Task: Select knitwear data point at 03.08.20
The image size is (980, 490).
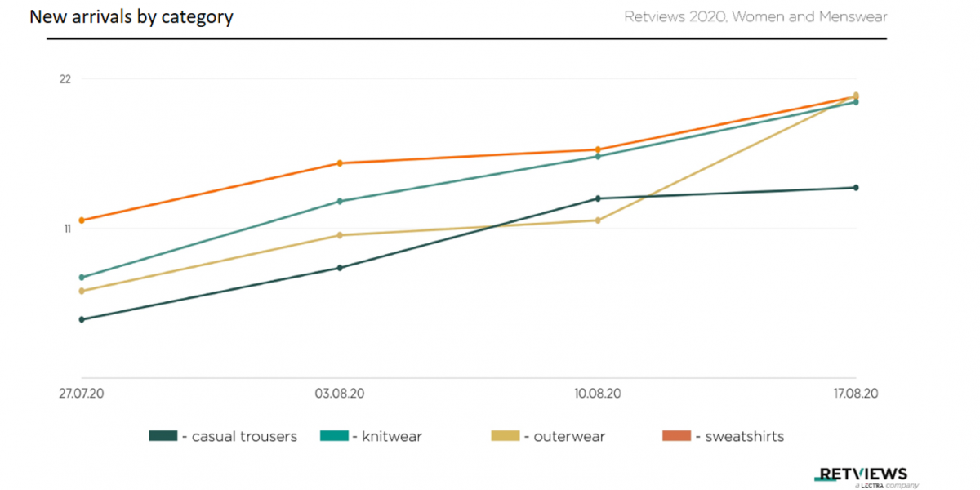Action: coord(340,202)
